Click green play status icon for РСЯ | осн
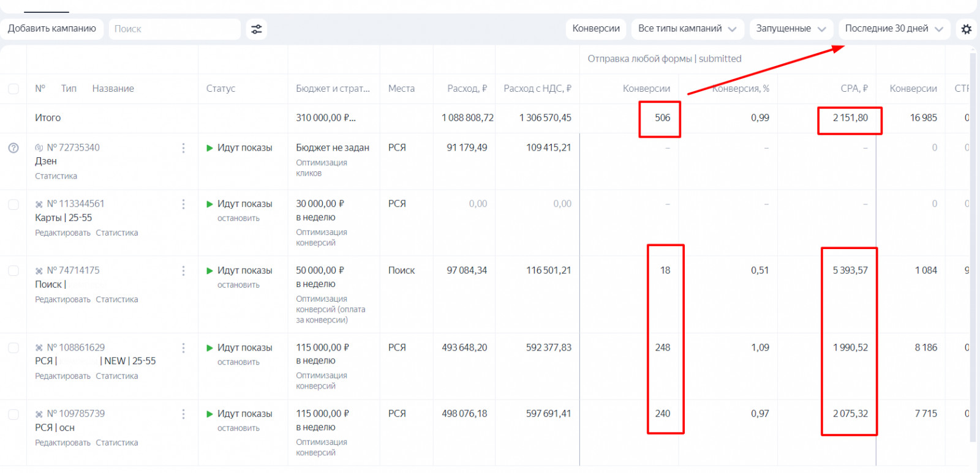Viewport: 980px width, 473px height. click(x=210, y=414)
